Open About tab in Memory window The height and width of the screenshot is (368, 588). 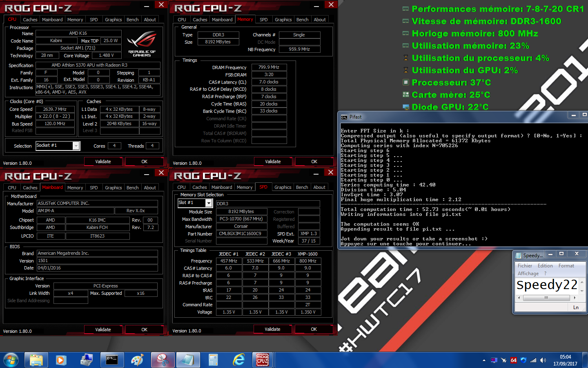coord(320,20)
